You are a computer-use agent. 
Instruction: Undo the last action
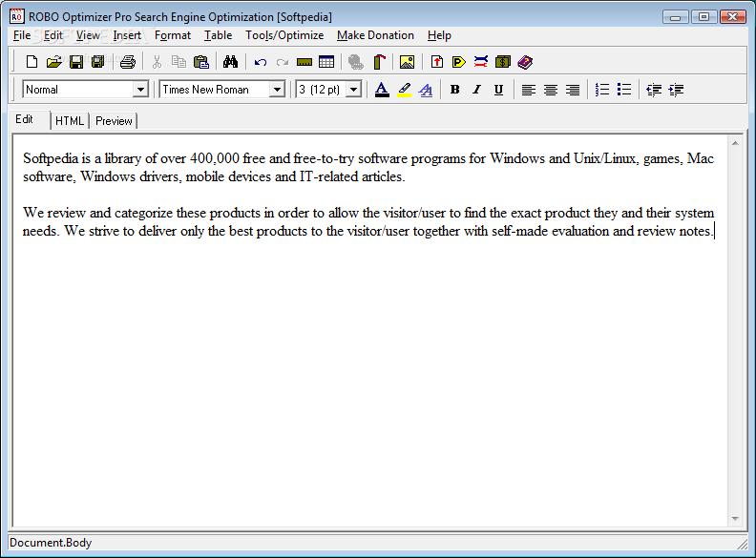(x=261, y=62)
